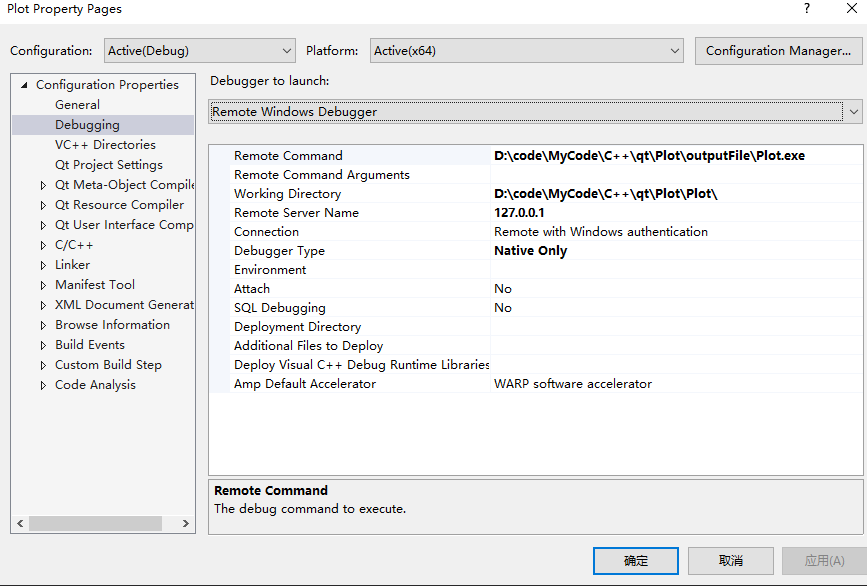Click Deploy Visual C++ Debug Runtime Libraries value
Viewport: 867px width, 586px height.
point(676,365)
